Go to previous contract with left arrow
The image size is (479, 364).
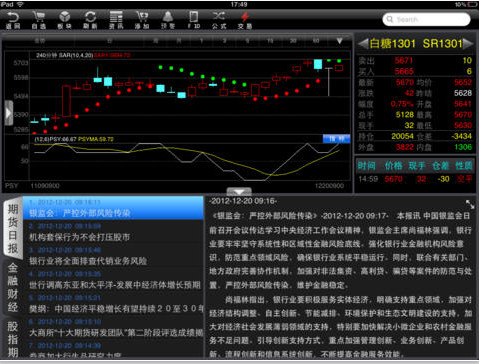click(363, 43)
